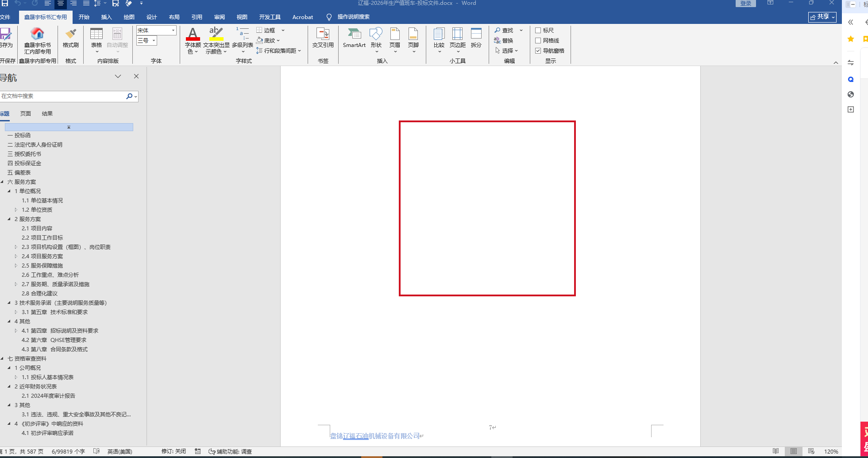Screen dimensions: 868x458
Task: Click the 120% zoom level indicator
Action: [831, 451]
